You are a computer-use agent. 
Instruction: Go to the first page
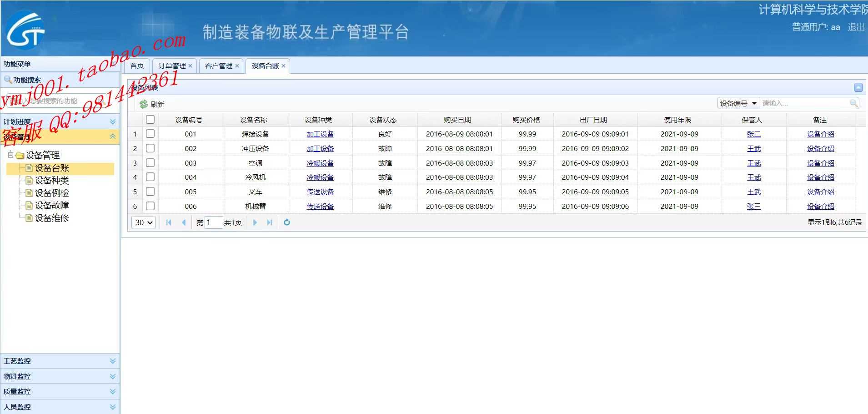[x=169, y=222]
